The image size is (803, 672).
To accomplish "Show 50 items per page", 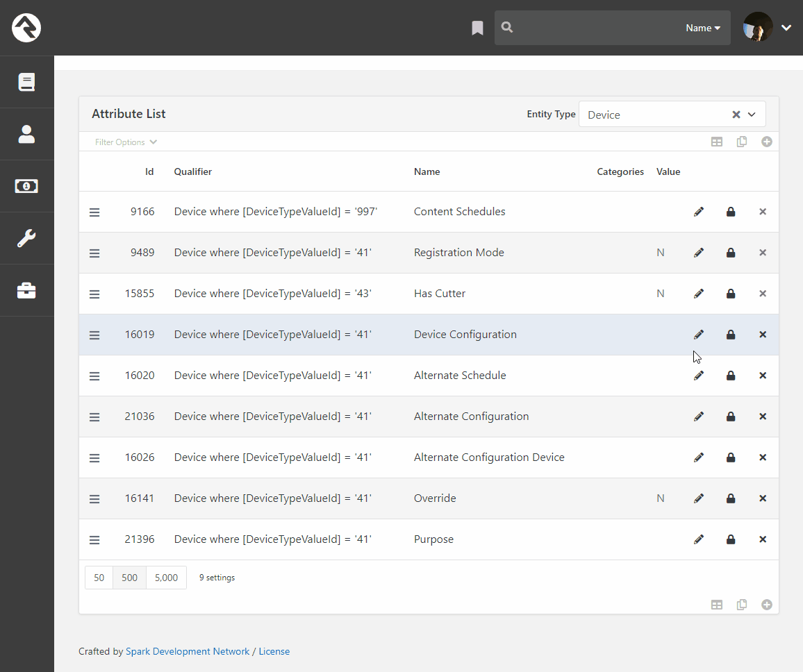I will 99,578.
